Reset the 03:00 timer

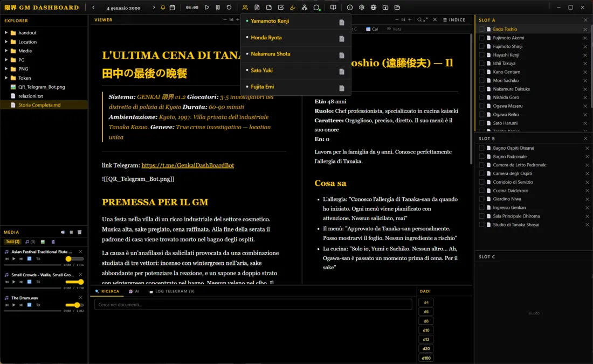coord(229,8)
